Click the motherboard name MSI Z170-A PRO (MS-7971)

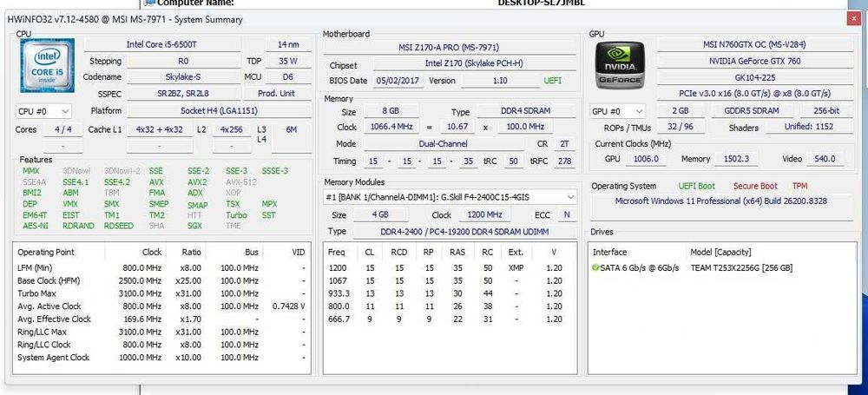449,48
